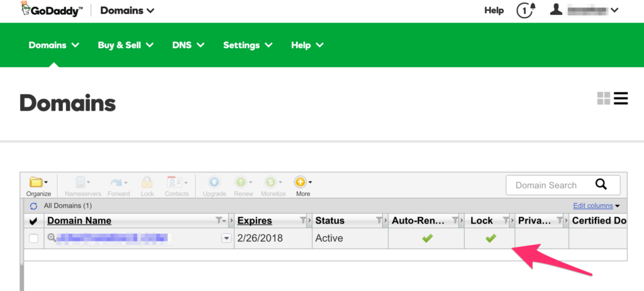This screenshot has width=644, height=291.
Task: Filter the Privacy column
Action: 559,221
